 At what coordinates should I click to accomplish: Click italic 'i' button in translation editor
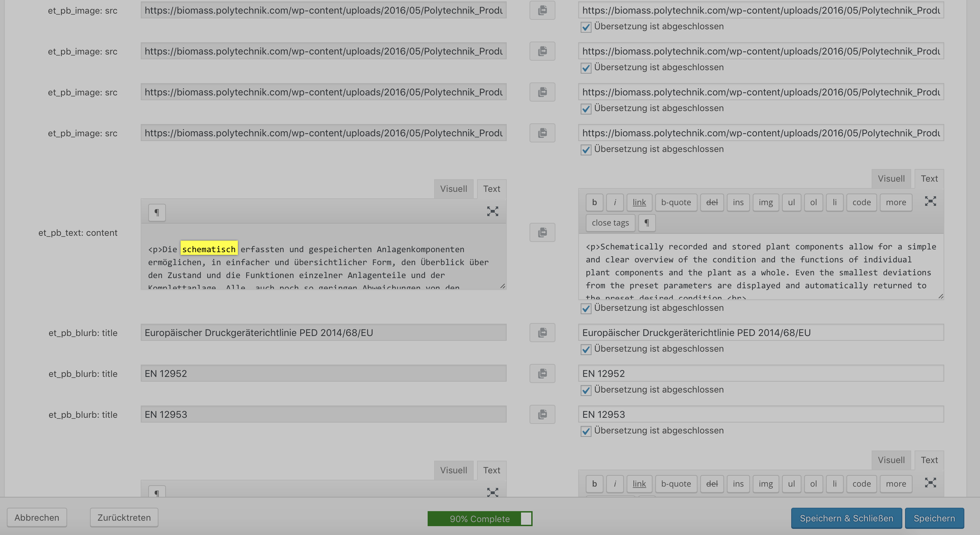tap(615, 202)
